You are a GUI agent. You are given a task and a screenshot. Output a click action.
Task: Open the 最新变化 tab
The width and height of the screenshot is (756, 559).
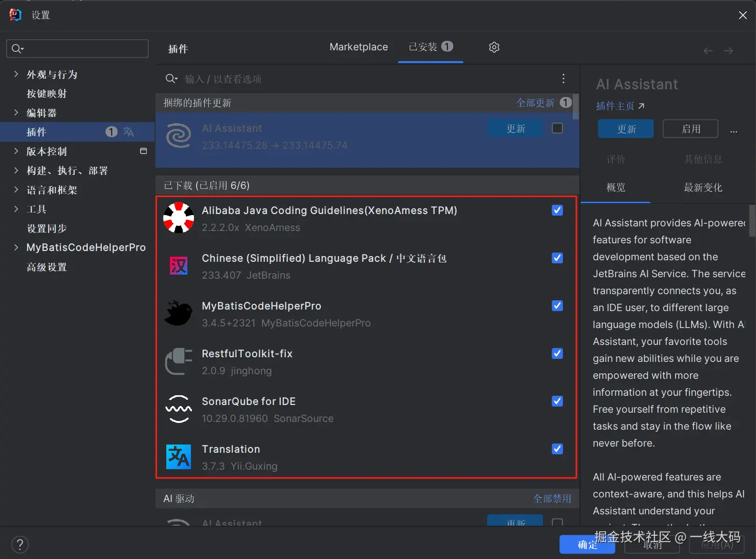click(x=703, y=187)
